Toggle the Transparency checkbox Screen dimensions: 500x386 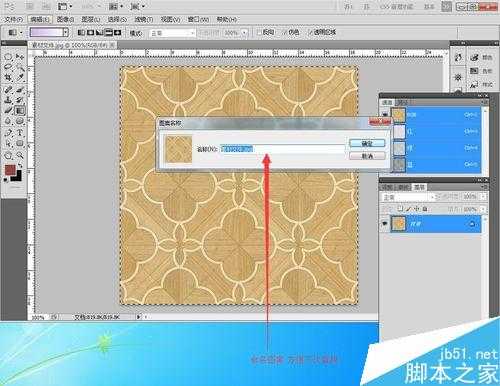(x=310, y=33)
